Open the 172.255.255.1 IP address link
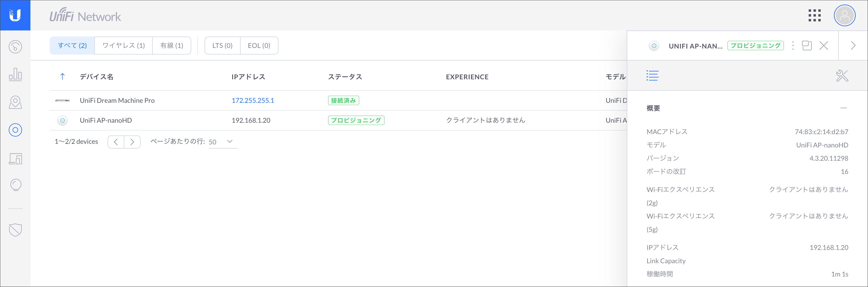868x287 pixels. [x=253, y=100]
